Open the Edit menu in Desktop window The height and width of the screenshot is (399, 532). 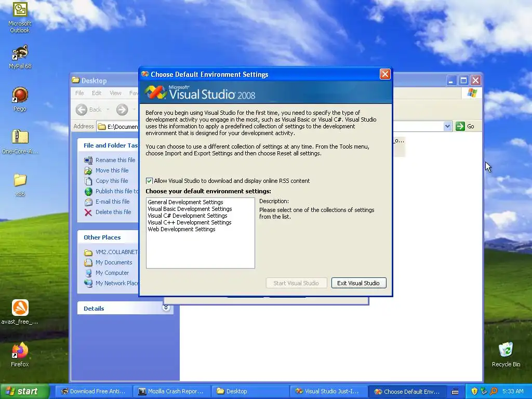click(96, 93)
